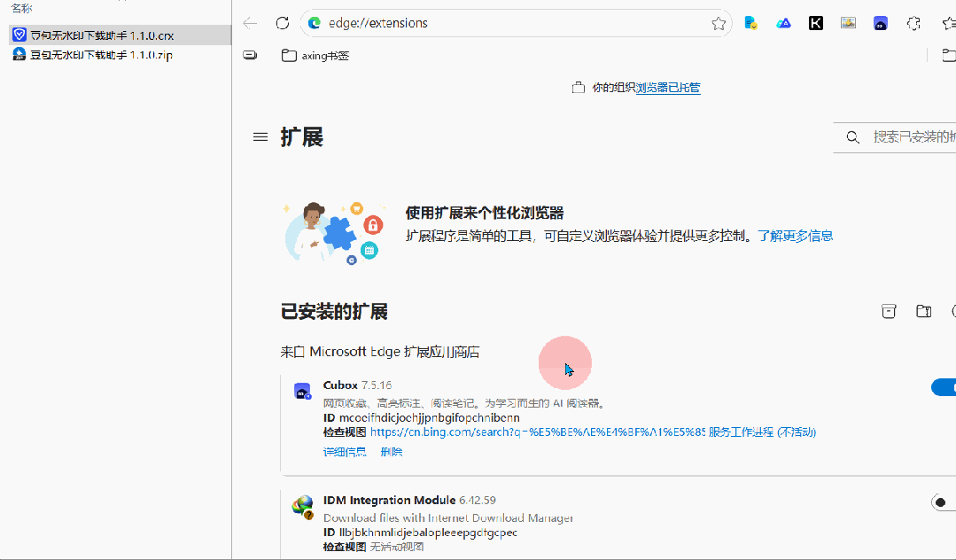Screen dimensions: 956x560
Task: Open the 浏览器已托管 link
Action: pyautogui.click(x=668, y=88)
